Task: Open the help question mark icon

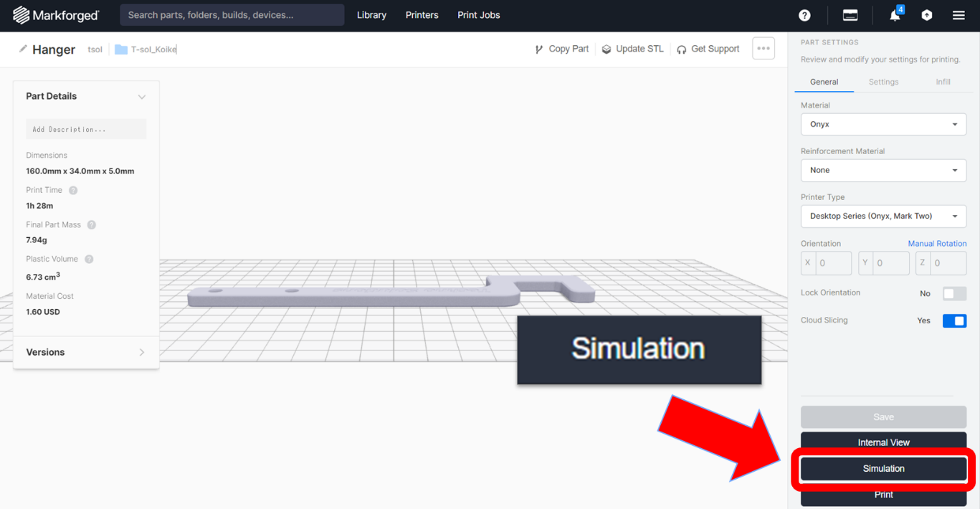Action: (804, 14)
